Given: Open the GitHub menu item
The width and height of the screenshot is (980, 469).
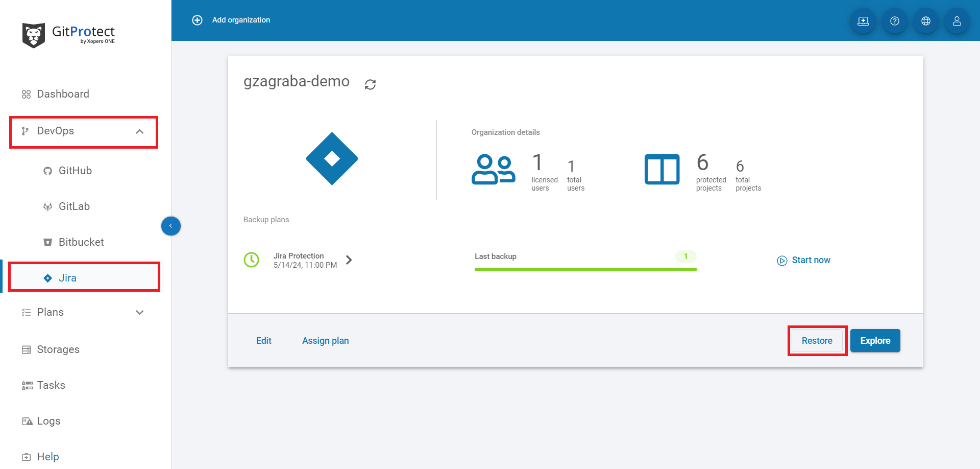Looking at the screenshot, I should pos(75,171).
